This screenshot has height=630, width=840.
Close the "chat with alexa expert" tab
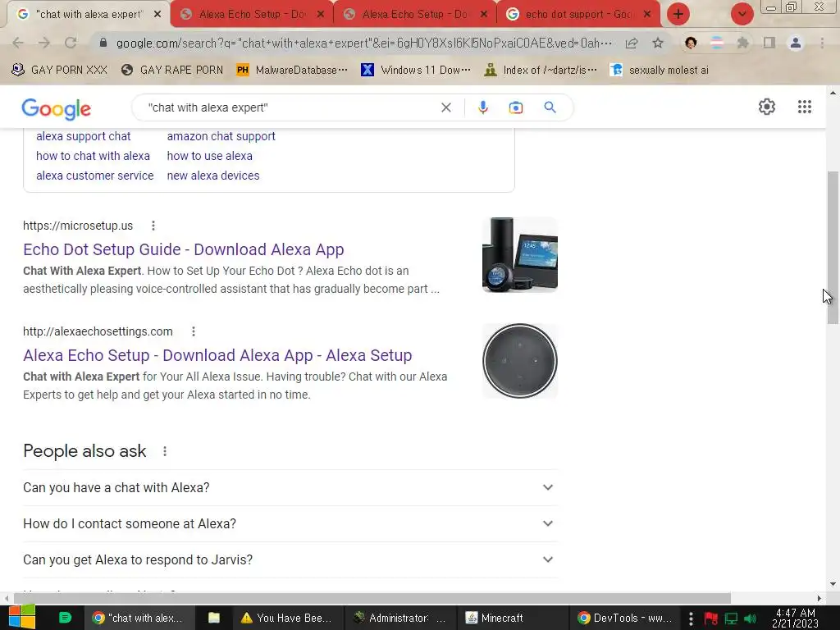click(157, 15)
